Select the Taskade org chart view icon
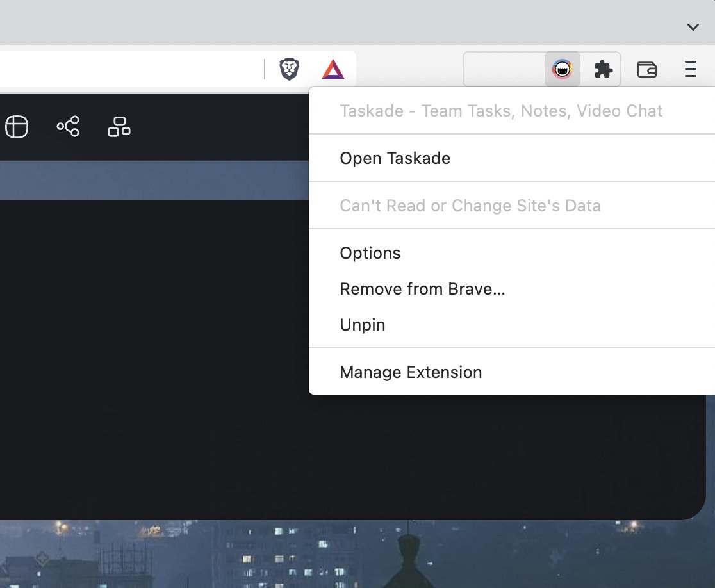 pyautogui.click(x=119, y=127)
